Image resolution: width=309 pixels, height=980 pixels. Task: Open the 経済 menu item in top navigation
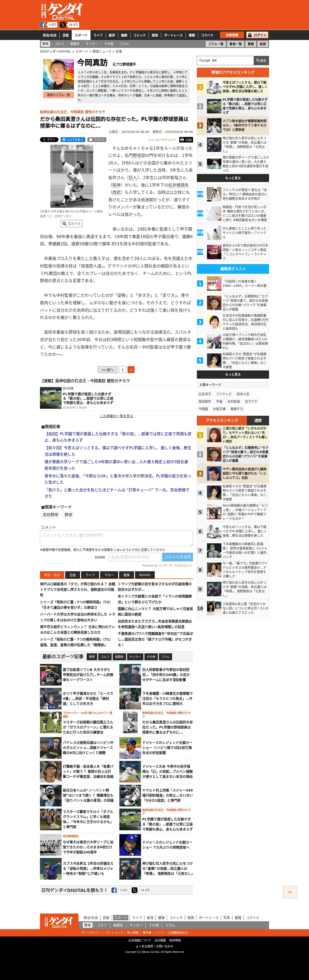point(112,35)
